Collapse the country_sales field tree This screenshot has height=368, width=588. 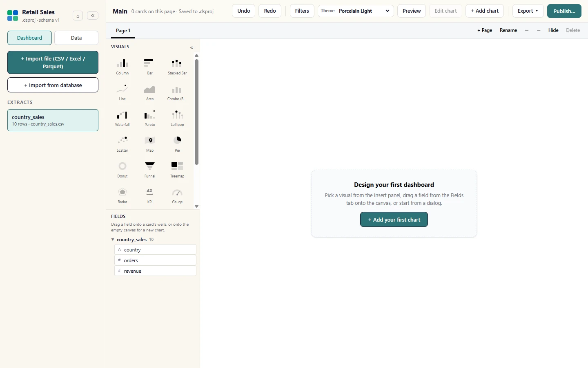113,240
